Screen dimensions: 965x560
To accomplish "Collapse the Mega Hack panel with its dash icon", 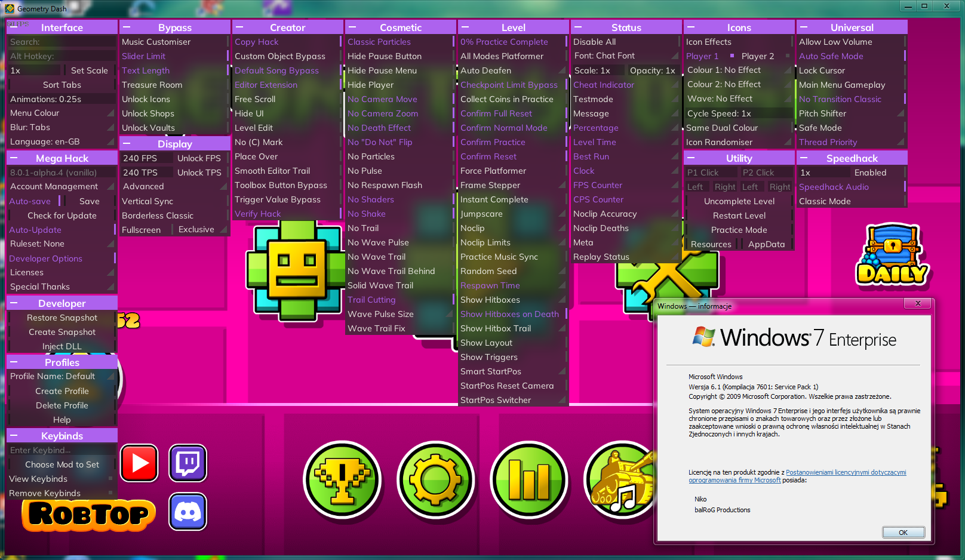I will 14,158.
